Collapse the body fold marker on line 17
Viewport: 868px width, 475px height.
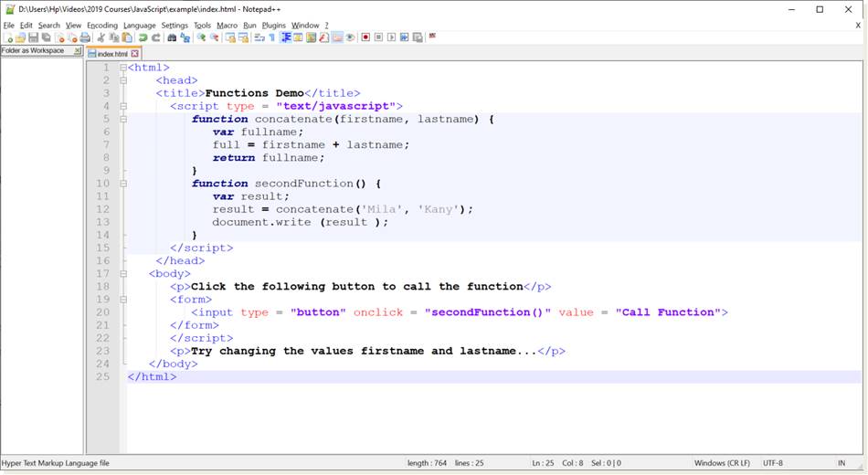coord(123,273)
